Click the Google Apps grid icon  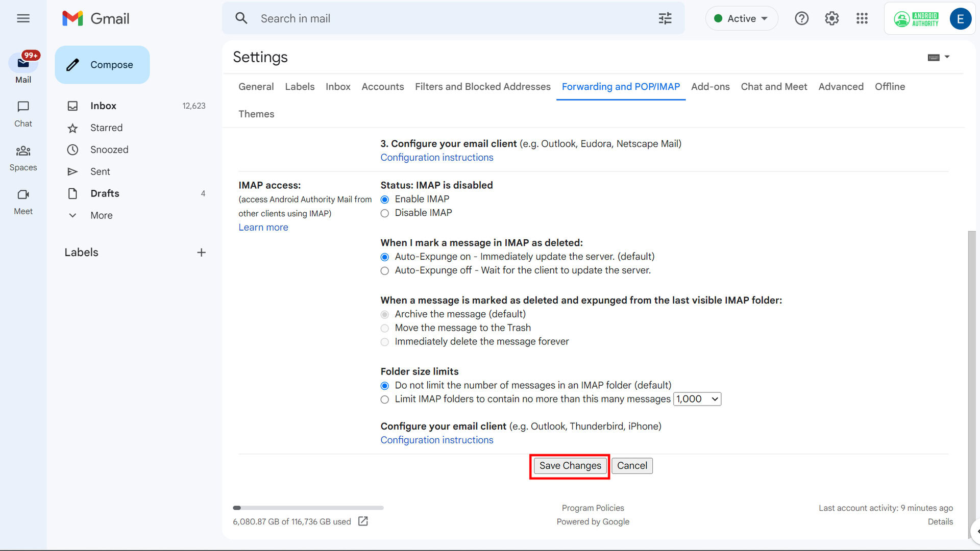(862, 18)
